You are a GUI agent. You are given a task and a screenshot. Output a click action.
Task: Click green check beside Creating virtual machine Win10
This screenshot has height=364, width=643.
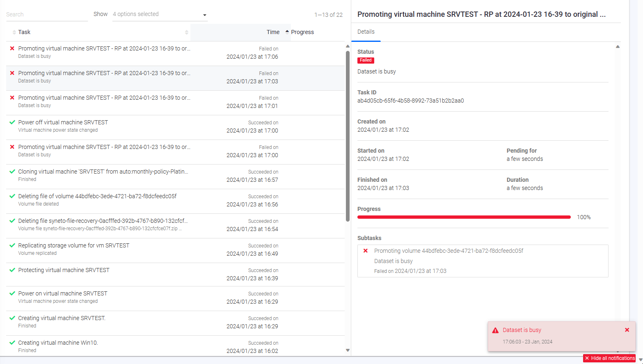12,343
